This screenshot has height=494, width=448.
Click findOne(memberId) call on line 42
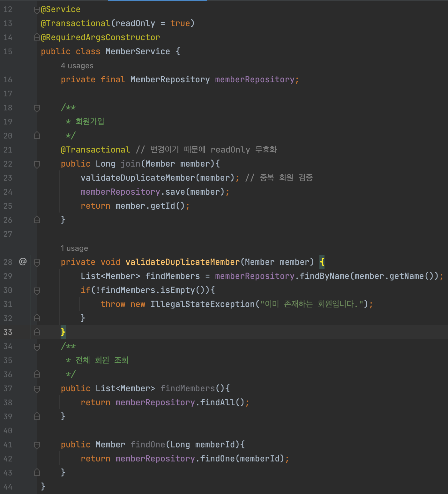242,459
